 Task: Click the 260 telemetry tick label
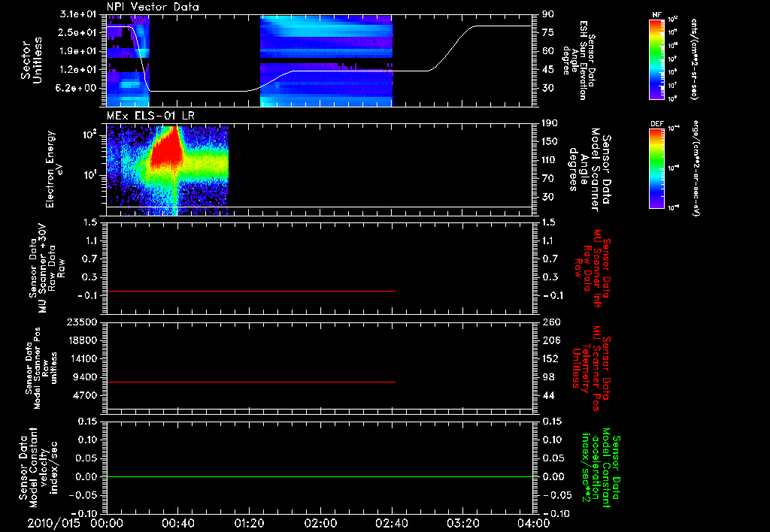pyautogui.click(x=550, y=322)
